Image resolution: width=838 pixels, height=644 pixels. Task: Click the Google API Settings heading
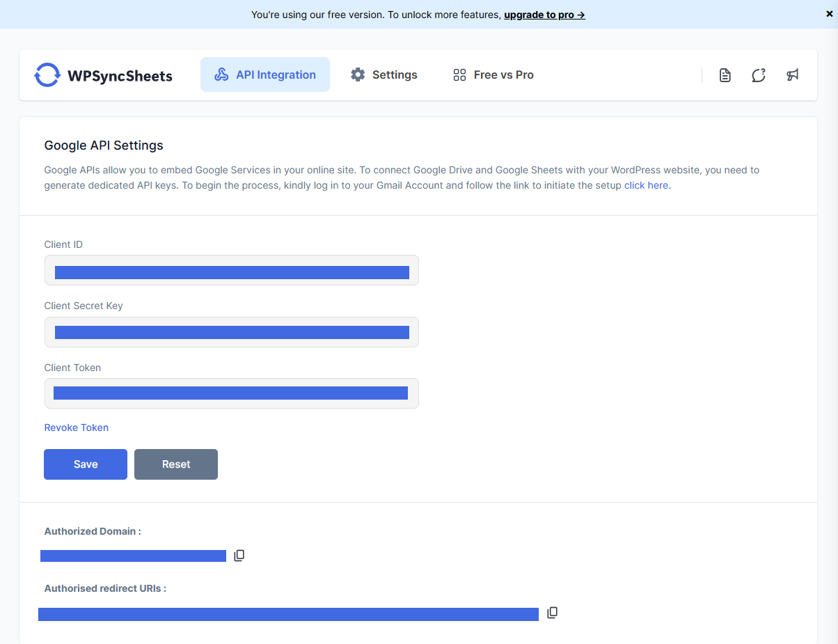(x=104, y=146)
